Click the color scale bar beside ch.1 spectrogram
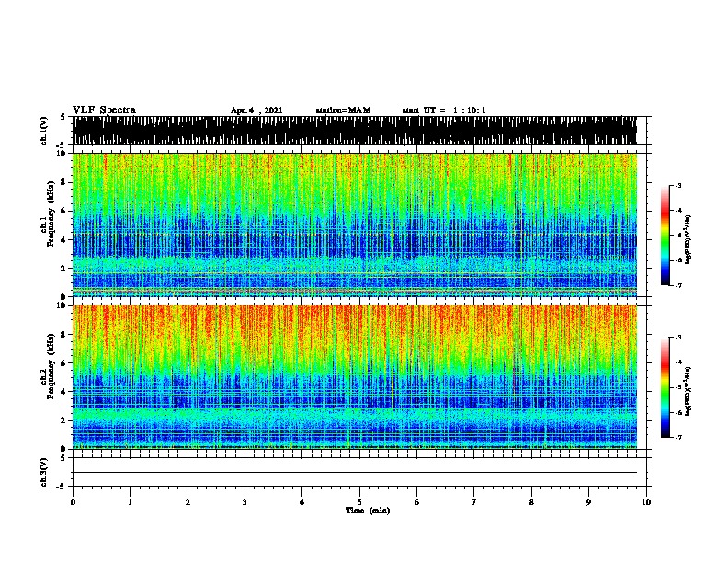This screenshot has width=728, height=563. tap(665, 236)
